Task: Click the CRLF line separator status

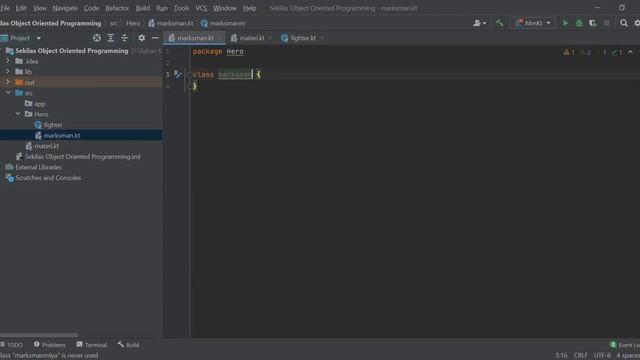Action: (x=580, y=355)
